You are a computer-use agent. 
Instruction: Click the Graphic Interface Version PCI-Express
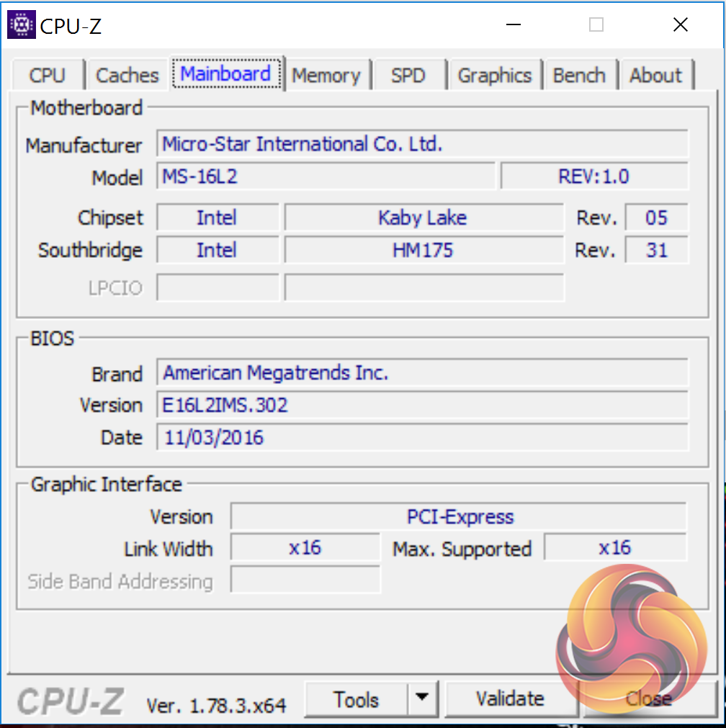(x=459, y=516)
